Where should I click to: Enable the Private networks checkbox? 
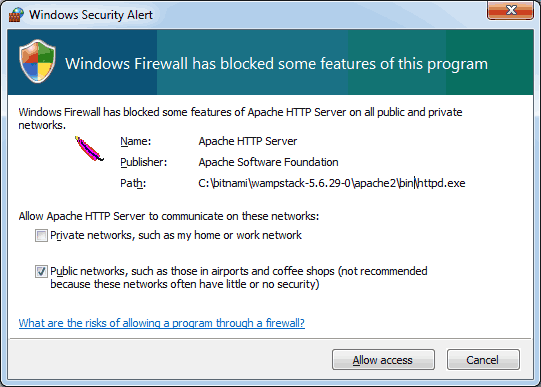coord(41,236)
